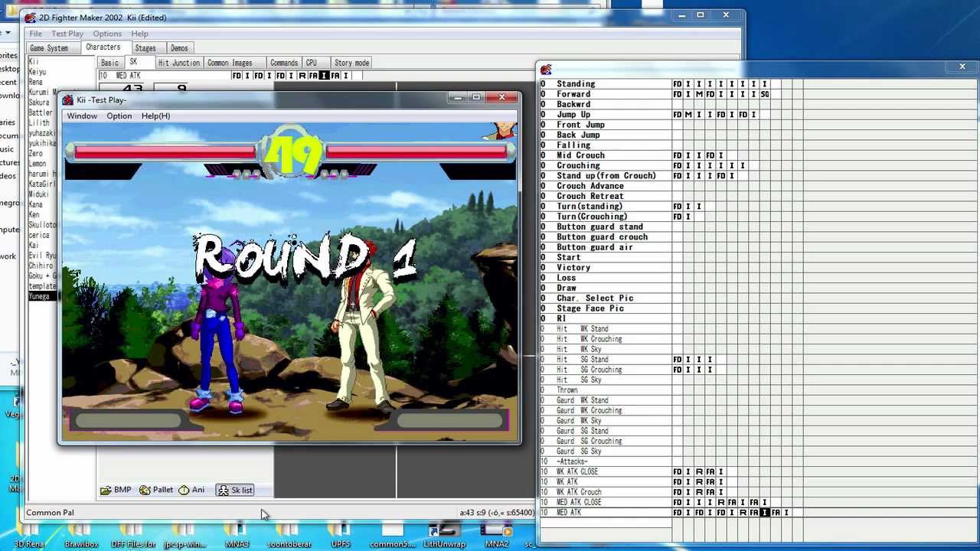Open the MNA2 desktop video file
The height and width of the screenshot is (551, 980).
pyautogui.click(x=497, y=535)
